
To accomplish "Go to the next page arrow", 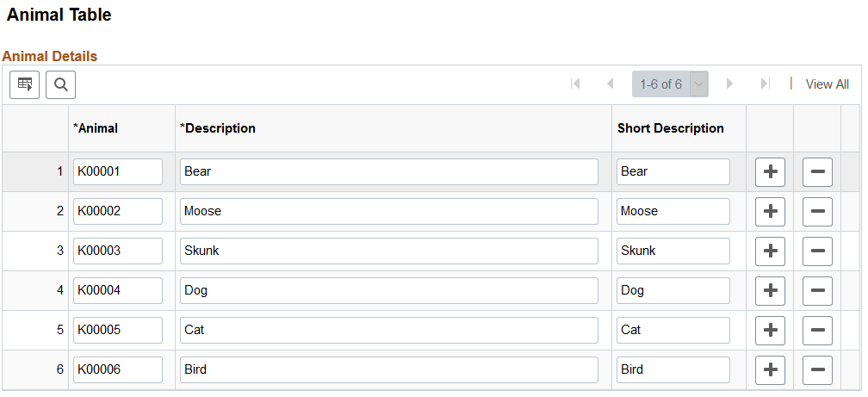I will (730, 84).
